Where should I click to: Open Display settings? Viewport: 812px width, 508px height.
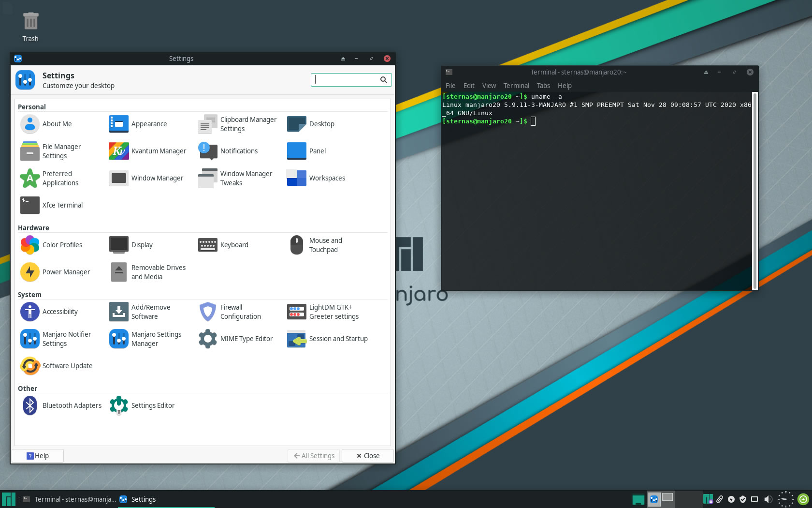(131, 245)
